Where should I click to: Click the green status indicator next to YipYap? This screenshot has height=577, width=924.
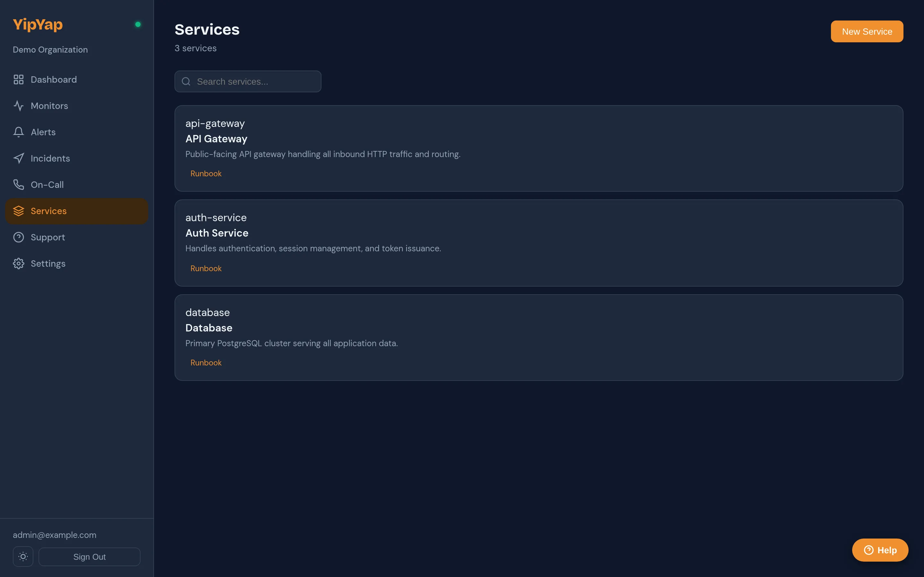pos(138,24)
